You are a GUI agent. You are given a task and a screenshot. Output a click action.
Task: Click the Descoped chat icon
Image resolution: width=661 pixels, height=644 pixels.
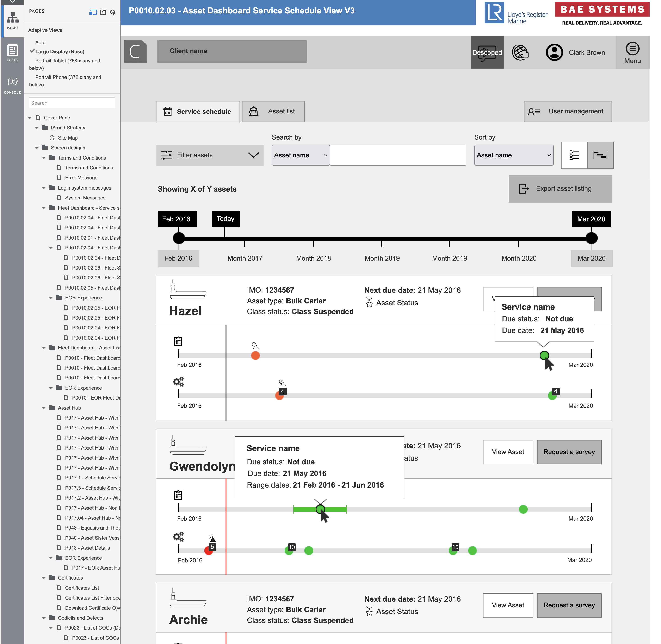(487, 52)
